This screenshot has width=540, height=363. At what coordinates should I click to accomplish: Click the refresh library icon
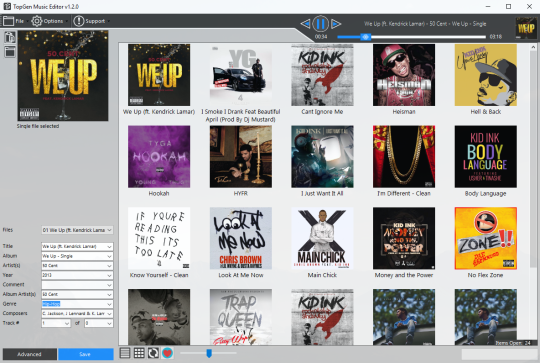[x=153, y=353]
